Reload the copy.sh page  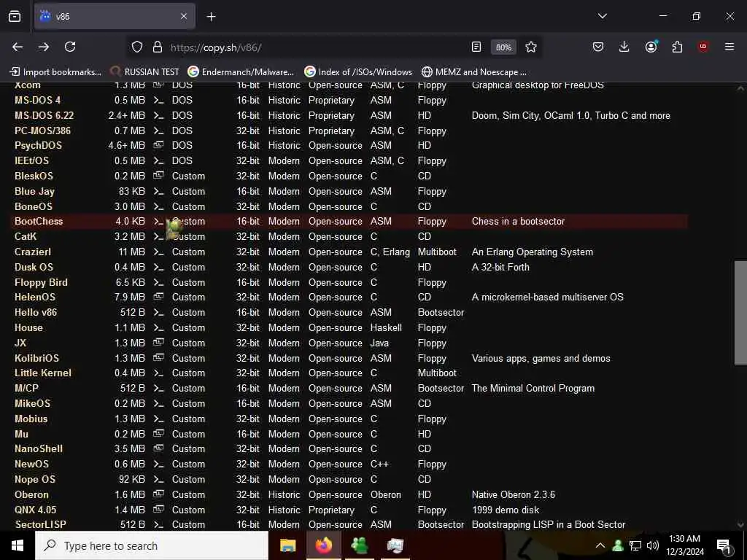(x=70, y=47)
